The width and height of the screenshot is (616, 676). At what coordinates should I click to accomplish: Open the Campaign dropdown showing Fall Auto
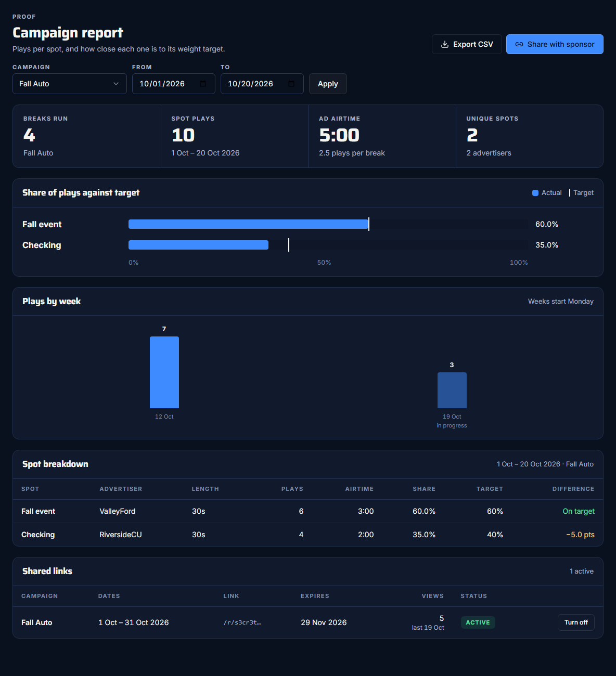(70, 84)
